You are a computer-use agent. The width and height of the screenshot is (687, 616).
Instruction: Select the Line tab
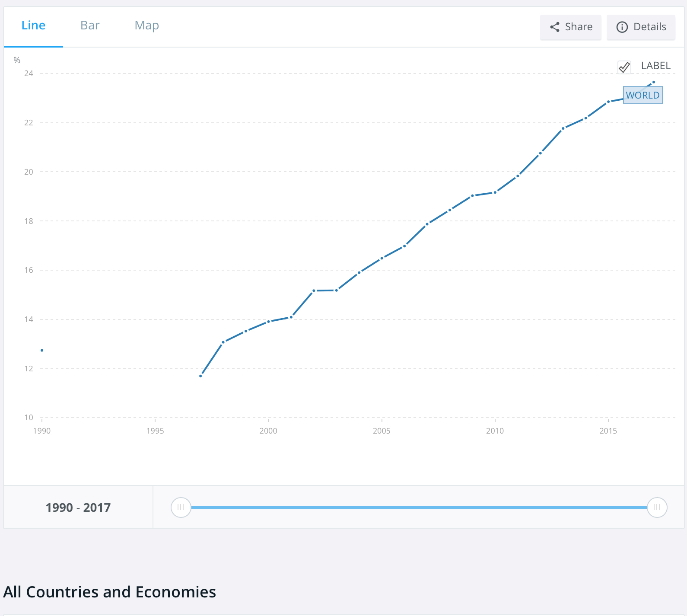click(x=33, y=26)
